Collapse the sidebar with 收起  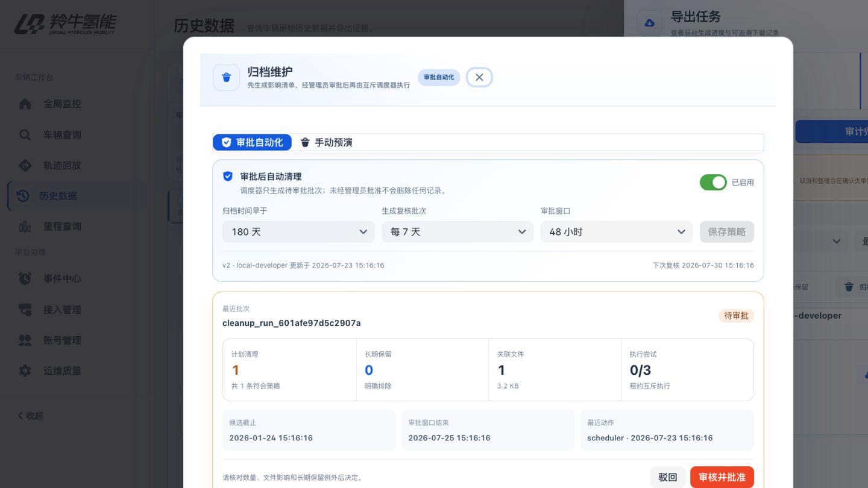click(30, 416)
